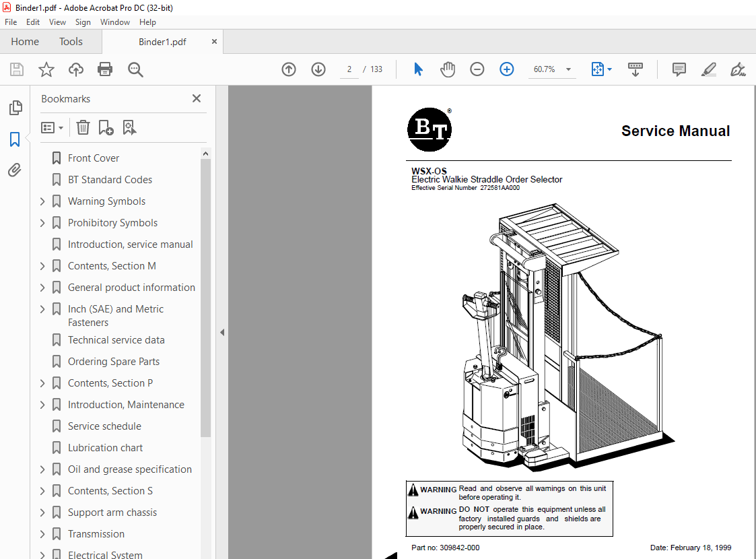This screenshot has width=756, height=559.
Task: Click the upload to cloud icon
Action: tap(75, 69)
